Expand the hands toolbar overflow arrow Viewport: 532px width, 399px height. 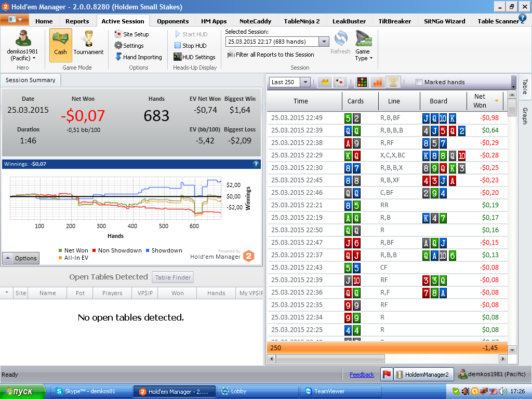pos(513,86)
